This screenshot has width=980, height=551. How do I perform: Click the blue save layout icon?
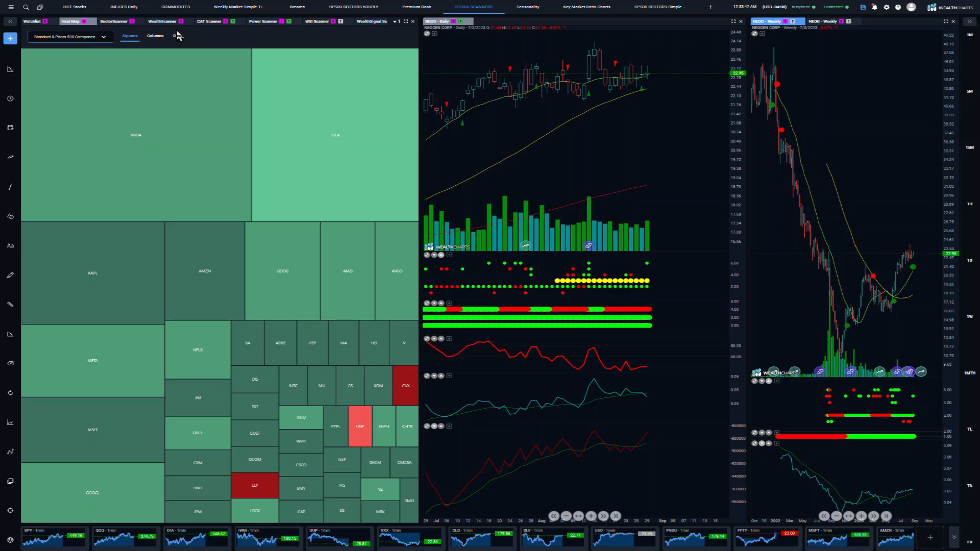point(863,7)
